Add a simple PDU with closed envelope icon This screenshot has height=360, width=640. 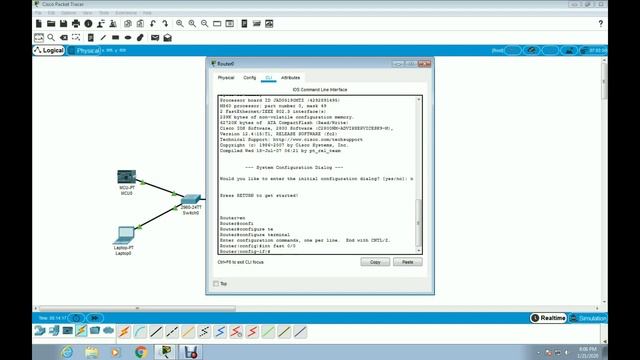155,38
